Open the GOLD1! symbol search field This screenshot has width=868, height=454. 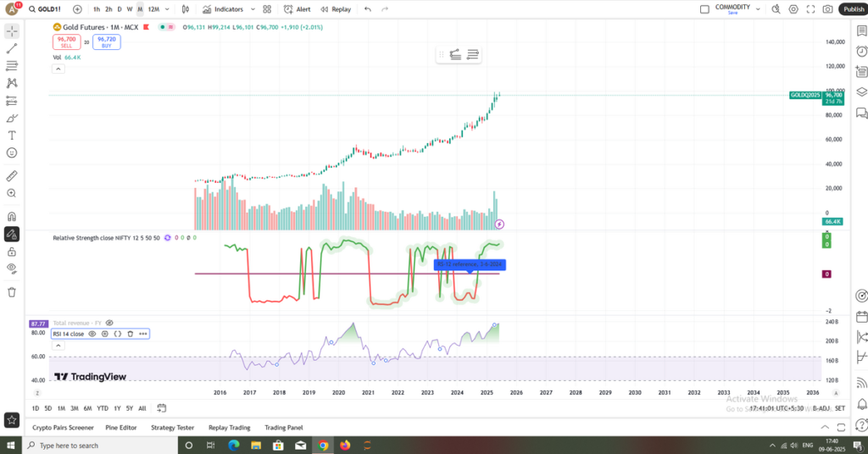point(45,9)
